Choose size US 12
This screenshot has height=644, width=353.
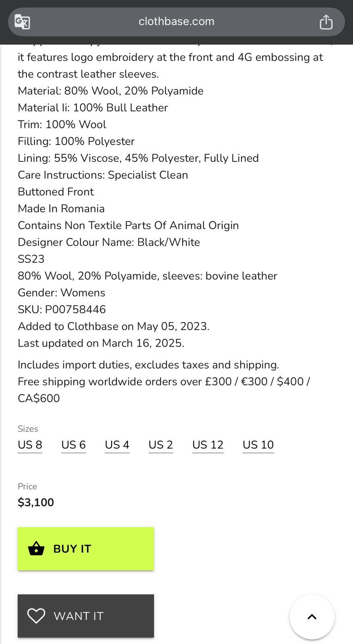[x=208, y=445]
